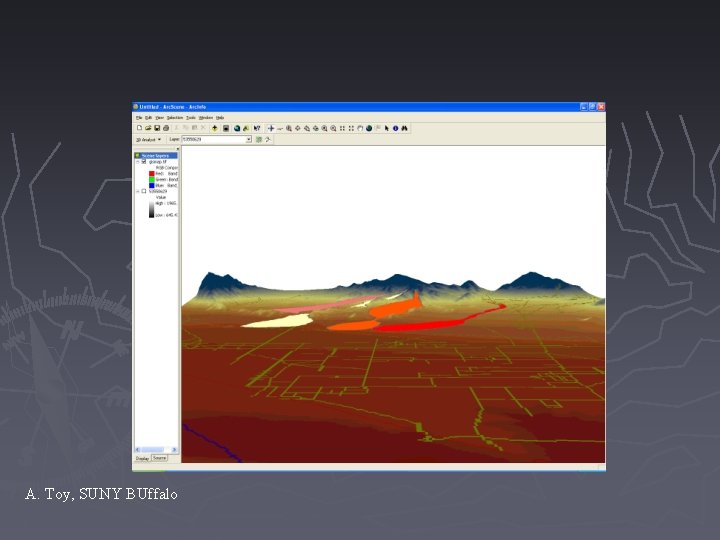This screenshot has height=540, width=720.
Task: Launch the ArcGlobe globe icon
Action: click(237, 128)
